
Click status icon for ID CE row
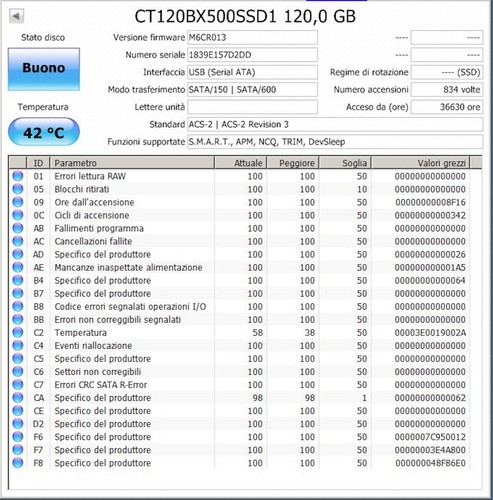point(18,411)
